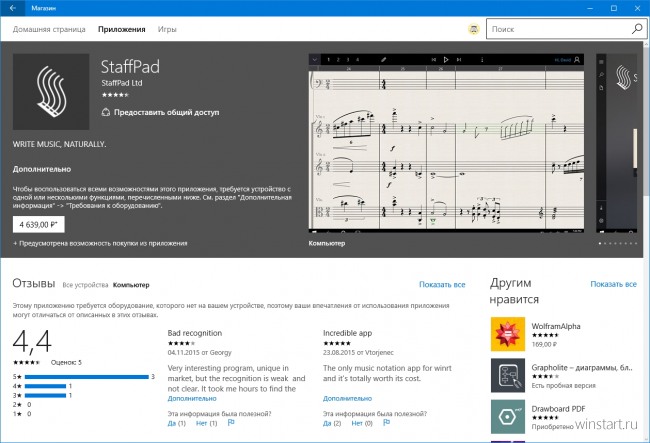Expand Incredible app review with Дополнительно

click(x=347, y=398)
